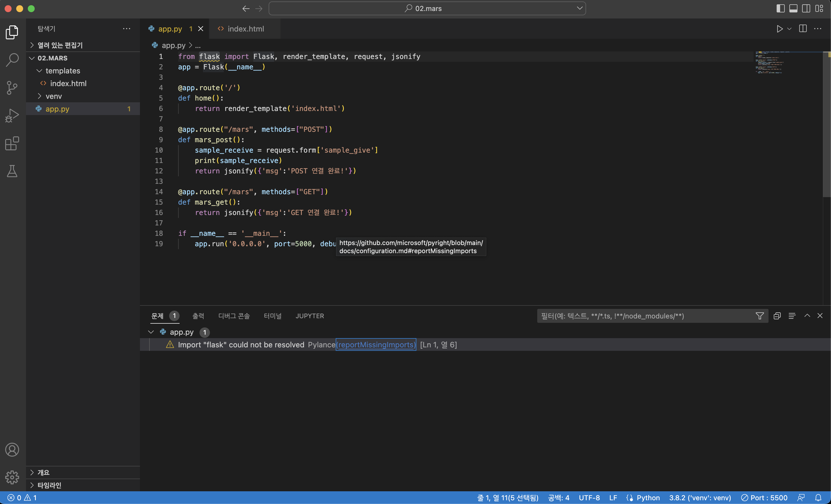This screenshot has width=831, height=504.
Task: Open the reportMissingImports documentation link
Action: tap(376, 344)
